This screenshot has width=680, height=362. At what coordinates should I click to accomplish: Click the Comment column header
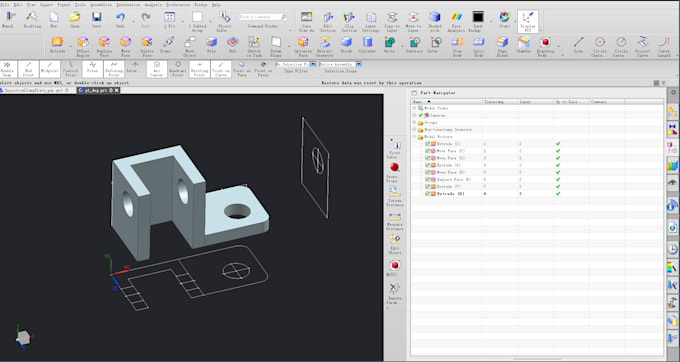click(607, 102)
